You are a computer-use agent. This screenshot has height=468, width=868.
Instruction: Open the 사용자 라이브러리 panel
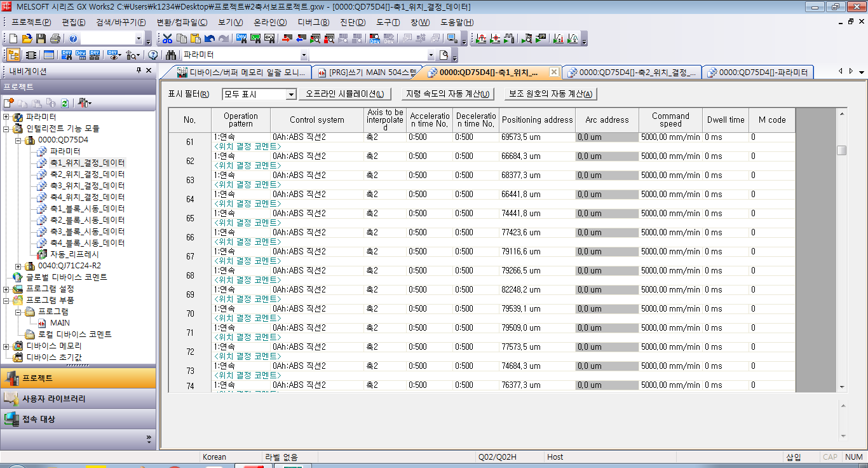78,399
